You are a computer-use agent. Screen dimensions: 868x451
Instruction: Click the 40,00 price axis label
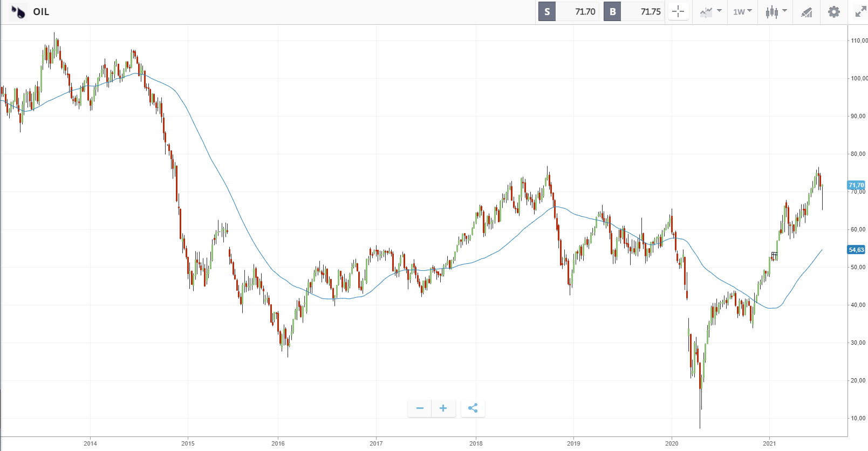pos(858,305)
